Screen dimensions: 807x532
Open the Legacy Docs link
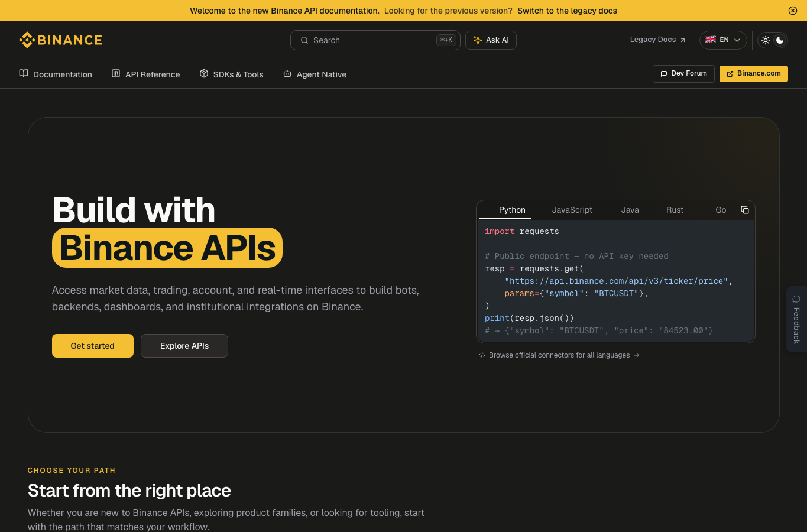coord(657,40)
